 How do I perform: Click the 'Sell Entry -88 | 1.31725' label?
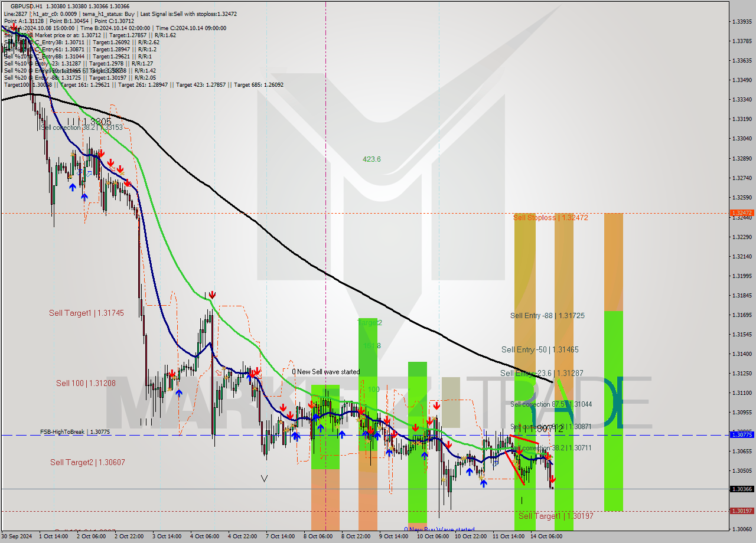[548, 316]
